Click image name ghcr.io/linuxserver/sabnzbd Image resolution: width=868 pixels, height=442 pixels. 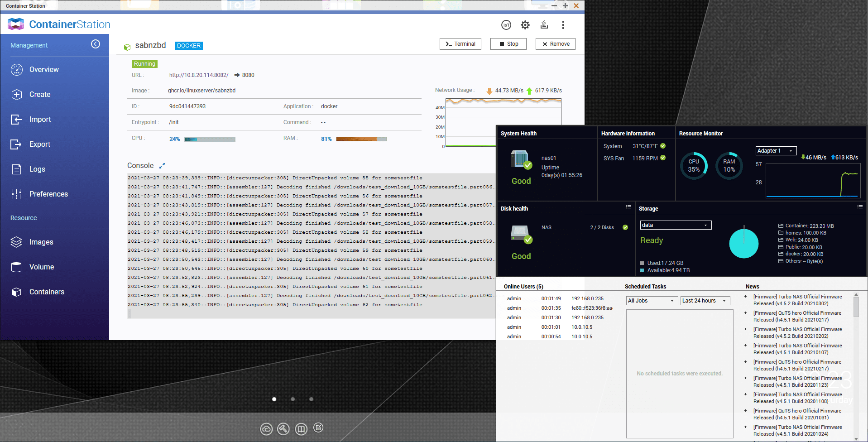tap(201, 91)
